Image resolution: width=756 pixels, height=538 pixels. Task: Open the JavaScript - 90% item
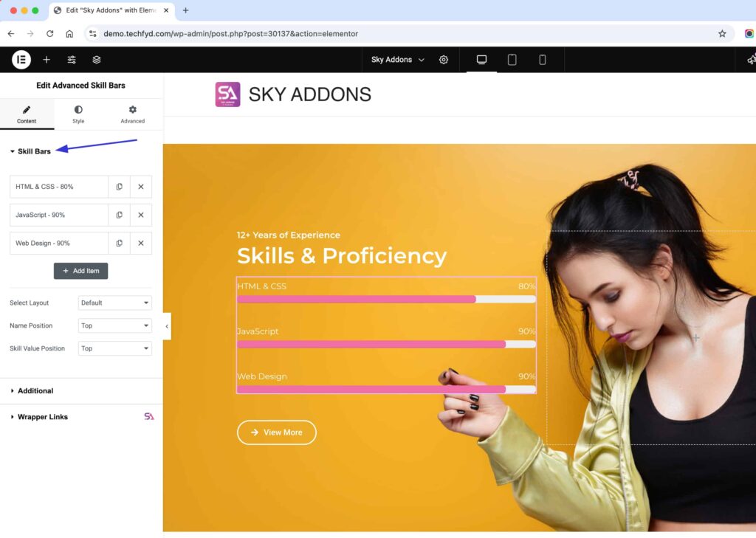click(59, 215)
